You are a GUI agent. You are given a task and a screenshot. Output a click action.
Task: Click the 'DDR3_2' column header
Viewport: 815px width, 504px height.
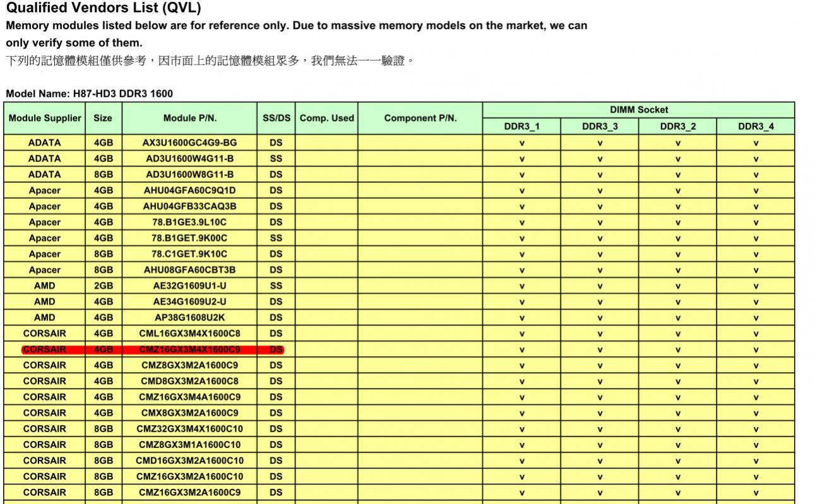pyautogui.click(x=677, y=127)
